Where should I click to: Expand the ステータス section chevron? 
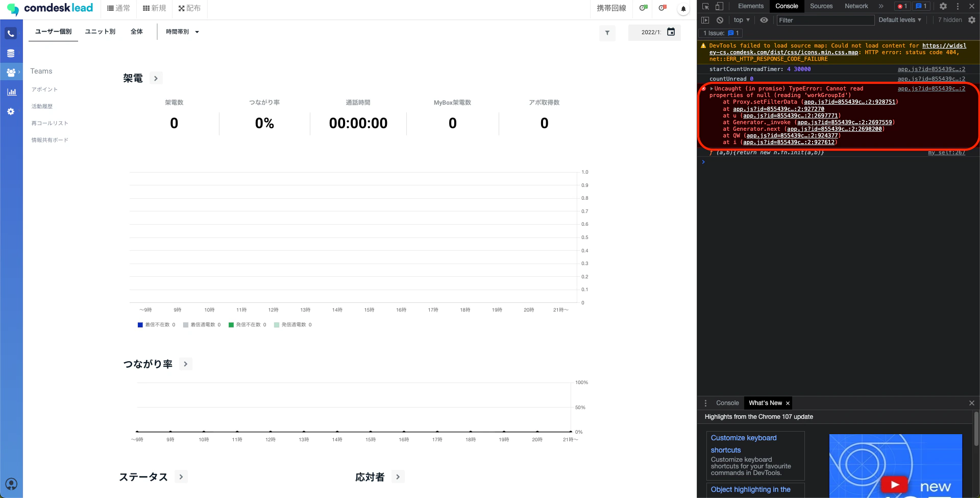[x=181, y=477]
